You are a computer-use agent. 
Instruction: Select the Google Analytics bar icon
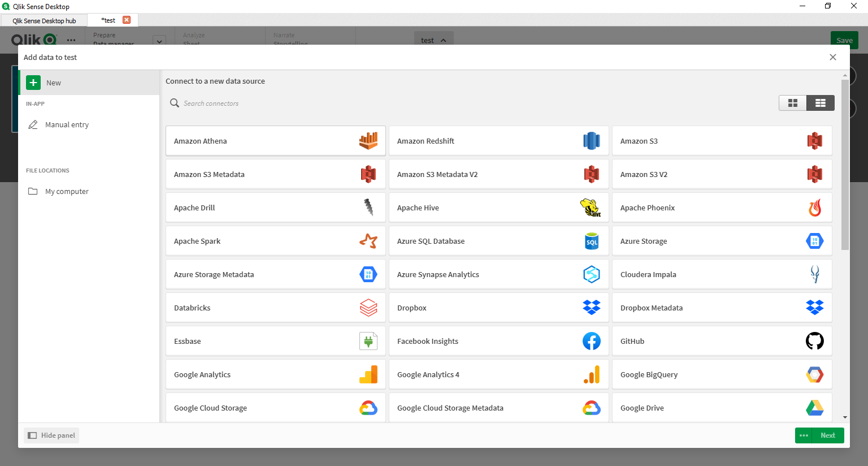pos(368,374)
